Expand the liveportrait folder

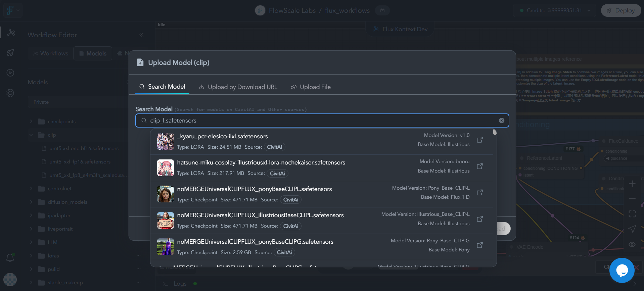tap(31, 229)
